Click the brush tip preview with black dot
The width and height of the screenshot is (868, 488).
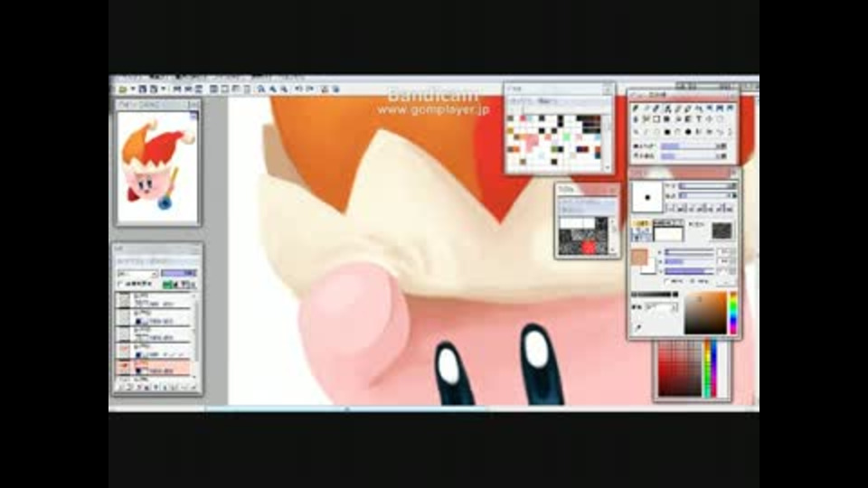[647, 197]
